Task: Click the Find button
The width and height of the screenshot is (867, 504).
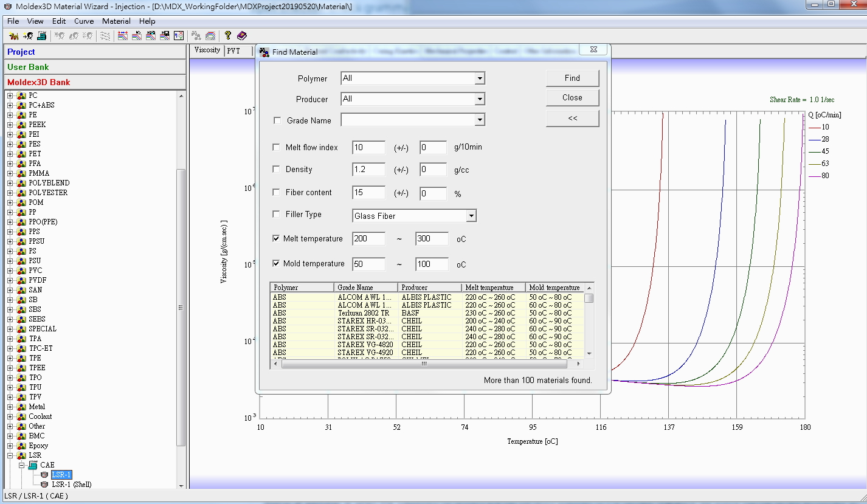Action: coord(572,78)
